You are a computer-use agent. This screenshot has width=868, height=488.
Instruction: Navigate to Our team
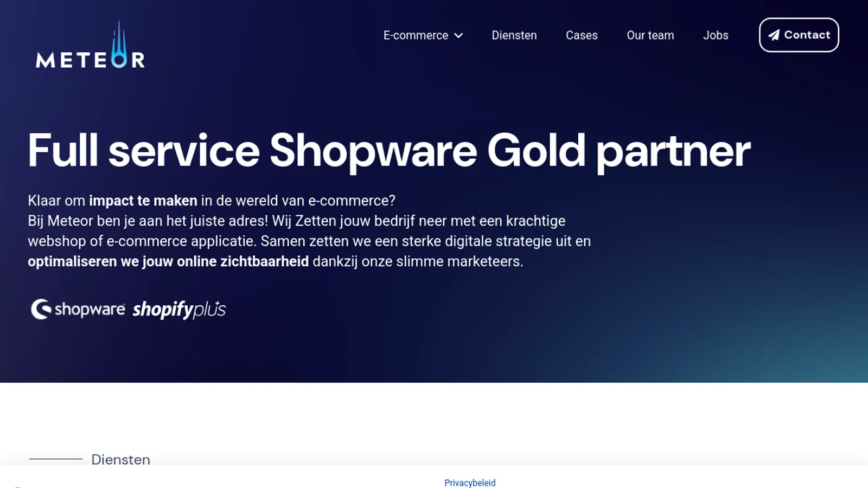[x=650, y=35]
